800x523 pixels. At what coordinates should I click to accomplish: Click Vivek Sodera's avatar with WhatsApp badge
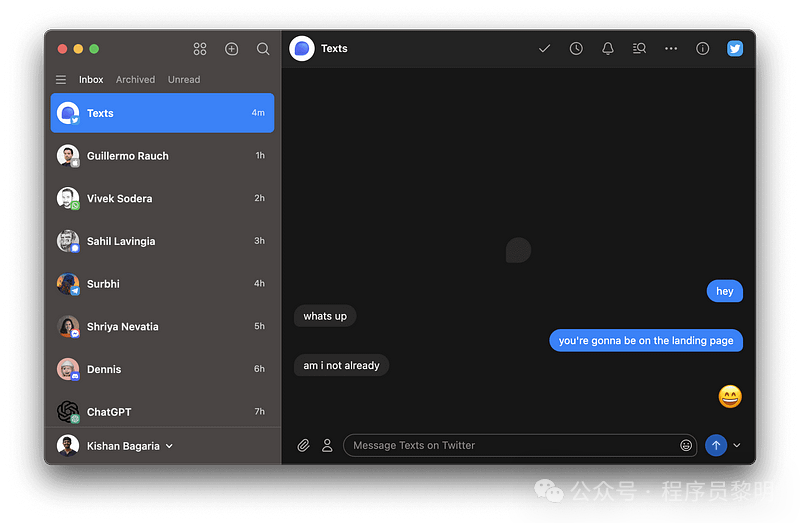pyautogui.click(x=68, y=198)
